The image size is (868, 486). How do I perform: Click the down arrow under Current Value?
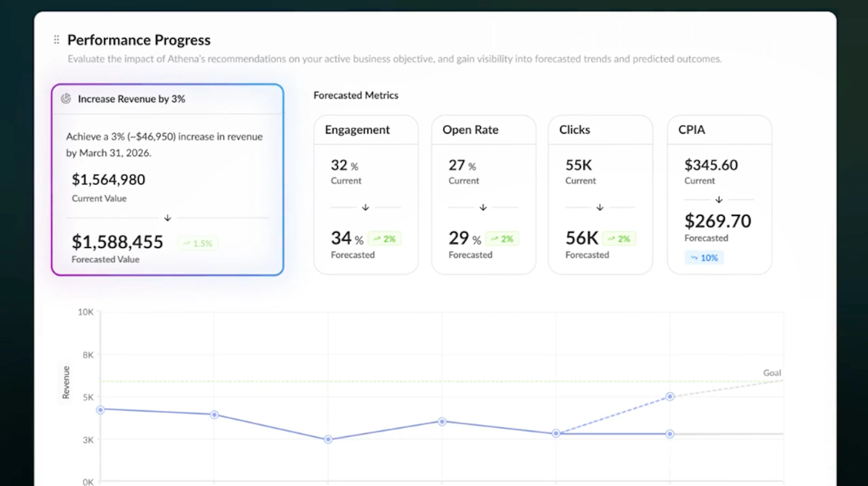(x=167, y=218)
